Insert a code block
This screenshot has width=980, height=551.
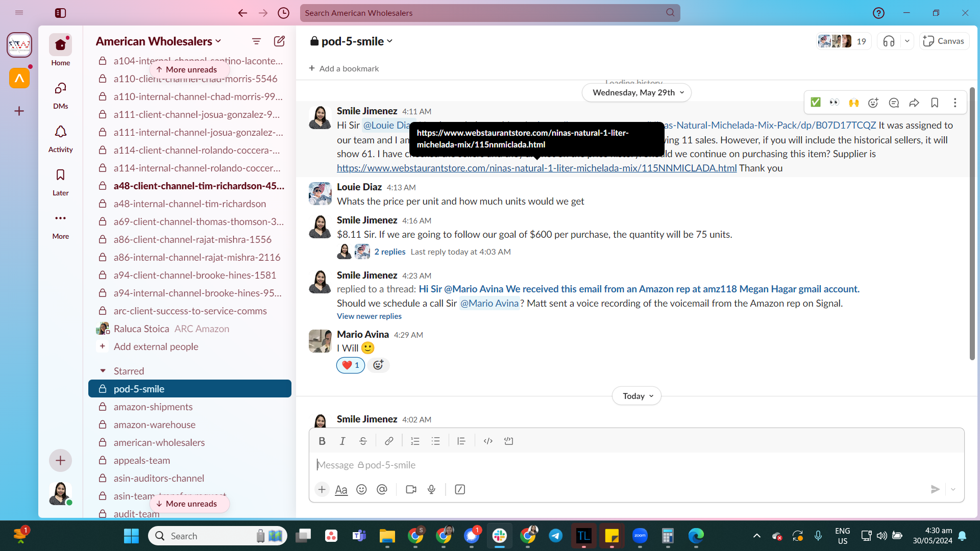508,441
